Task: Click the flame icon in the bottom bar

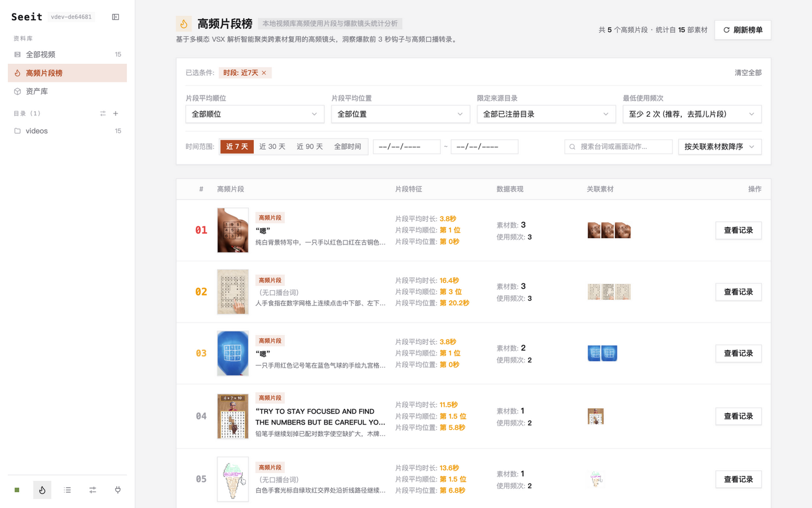Action: 42,490
